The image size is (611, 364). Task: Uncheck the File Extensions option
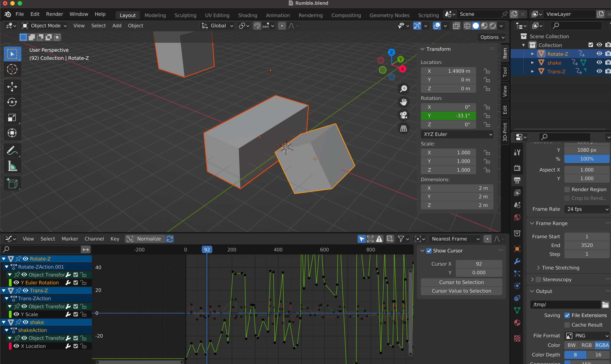click(567, 315)
